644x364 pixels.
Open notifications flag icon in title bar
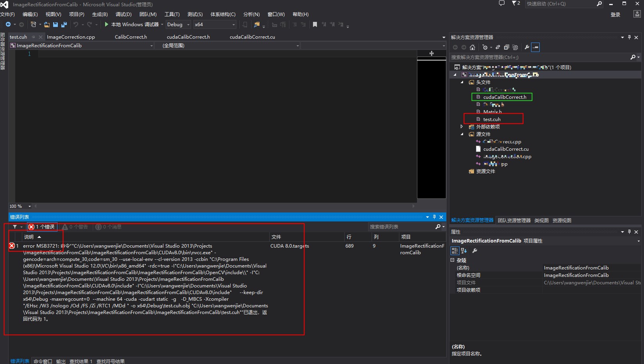click(514, 4)
